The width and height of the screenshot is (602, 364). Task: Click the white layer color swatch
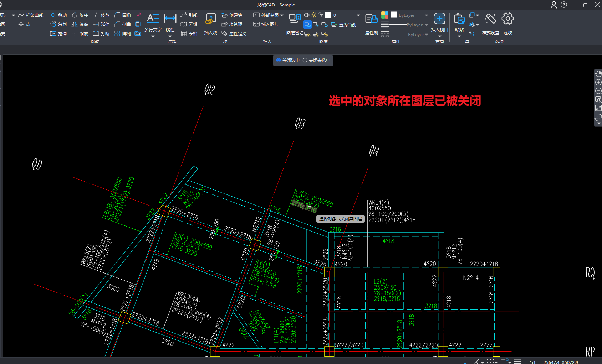328,15
